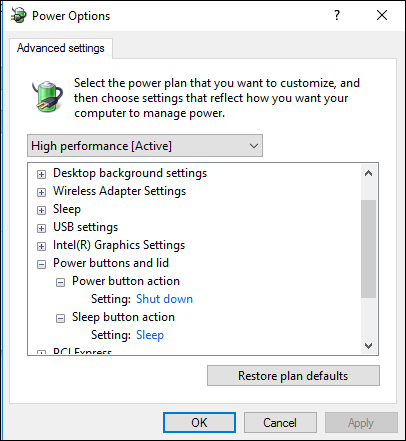
Task: Open the High performance plan dropdown
Action: click(145, 146)
